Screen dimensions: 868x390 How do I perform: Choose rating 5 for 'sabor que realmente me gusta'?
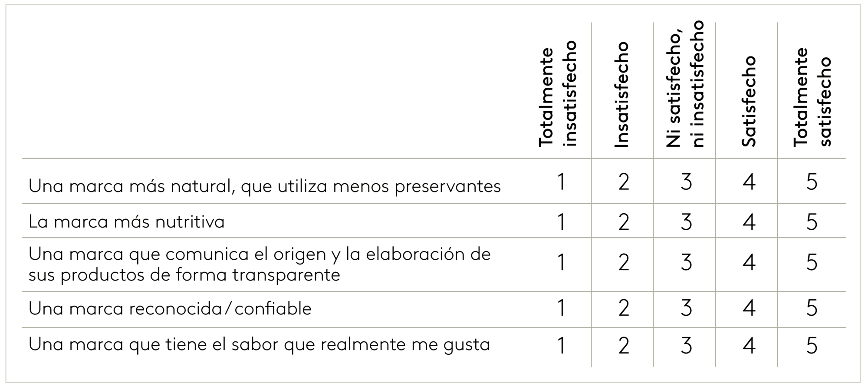click(812, 346)
